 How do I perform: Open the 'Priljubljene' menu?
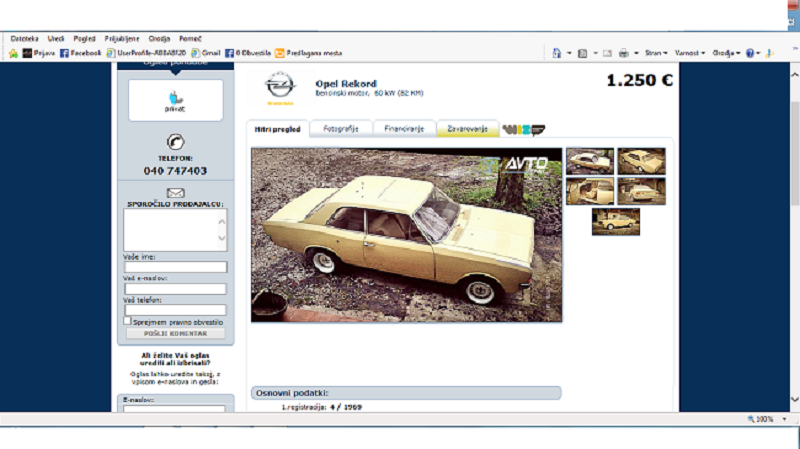[x=121, y=38]
